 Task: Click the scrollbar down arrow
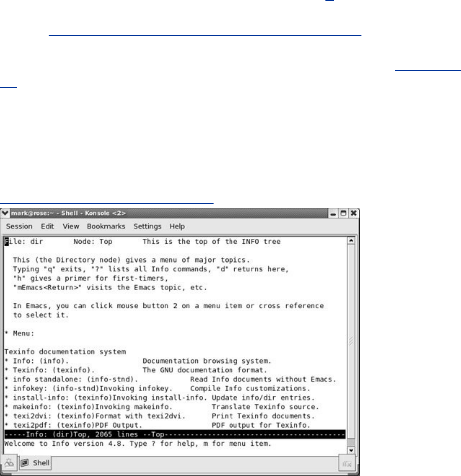(351, 450)
